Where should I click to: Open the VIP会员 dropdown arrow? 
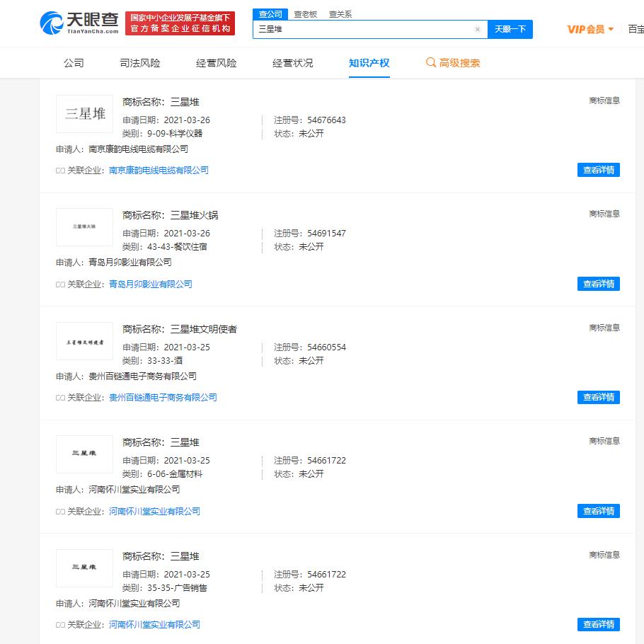tap(610, 29)
